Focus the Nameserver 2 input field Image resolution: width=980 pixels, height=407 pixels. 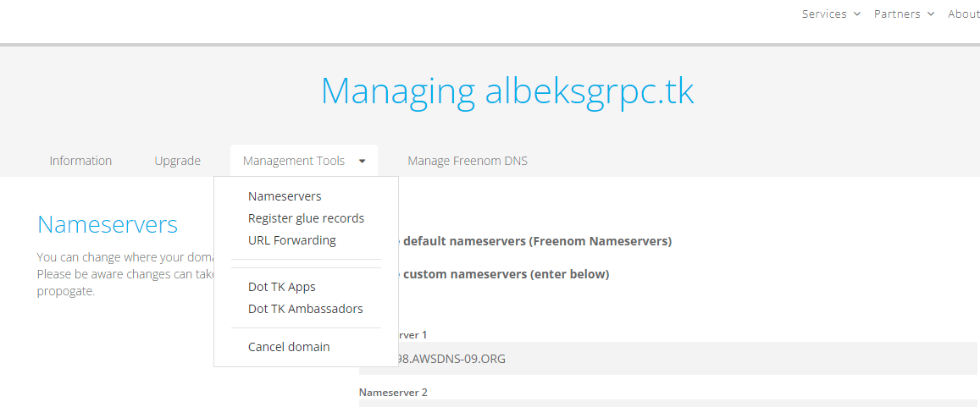tap(668, 404)
